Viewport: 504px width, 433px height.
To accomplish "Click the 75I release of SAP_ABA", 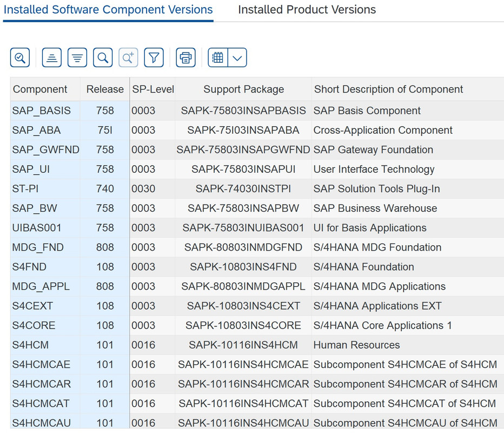I will point(105,130).
